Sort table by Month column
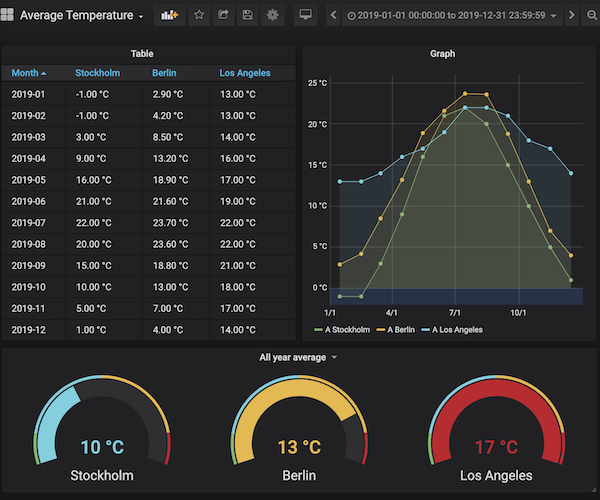600x500 pixels. click(29, 73)
